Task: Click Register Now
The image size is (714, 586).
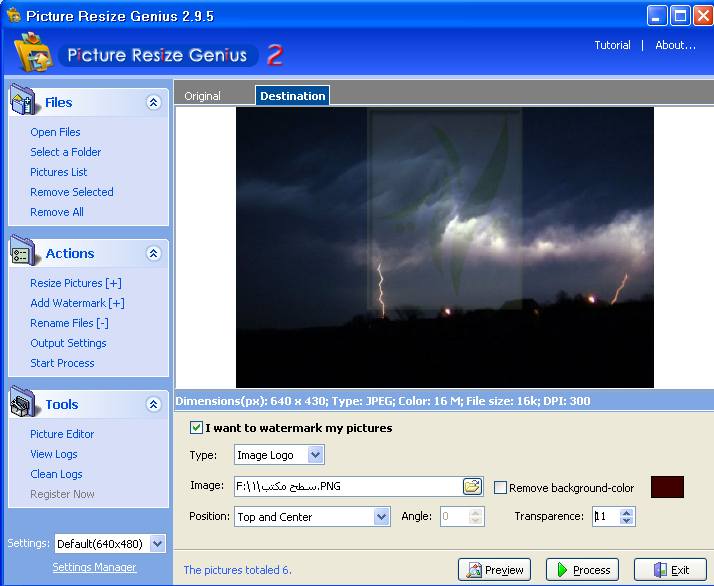Action: [62, 494]
